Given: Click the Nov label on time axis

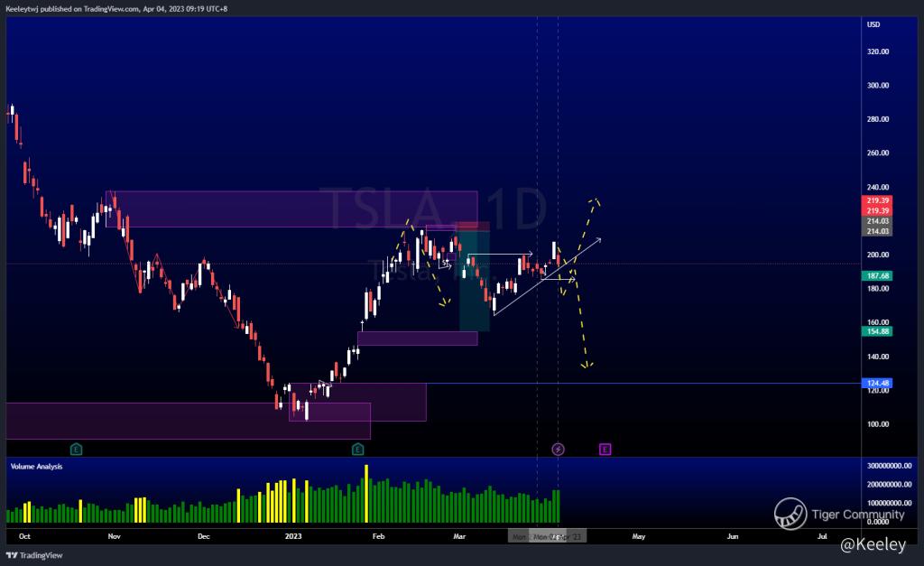Looking at the screenshot, I should click(x=115, y=536).
